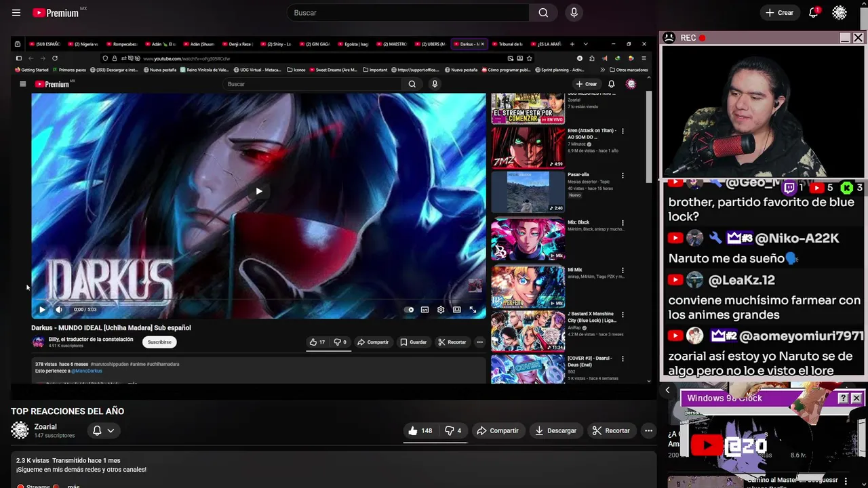Bookmark this page with star icon
Viewport: 868px width, 488px height.
(x=529, y=58)
